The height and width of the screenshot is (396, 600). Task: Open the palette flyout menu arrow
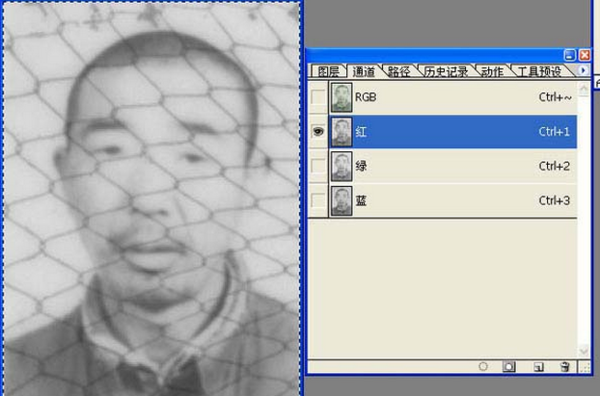[583, 70]
